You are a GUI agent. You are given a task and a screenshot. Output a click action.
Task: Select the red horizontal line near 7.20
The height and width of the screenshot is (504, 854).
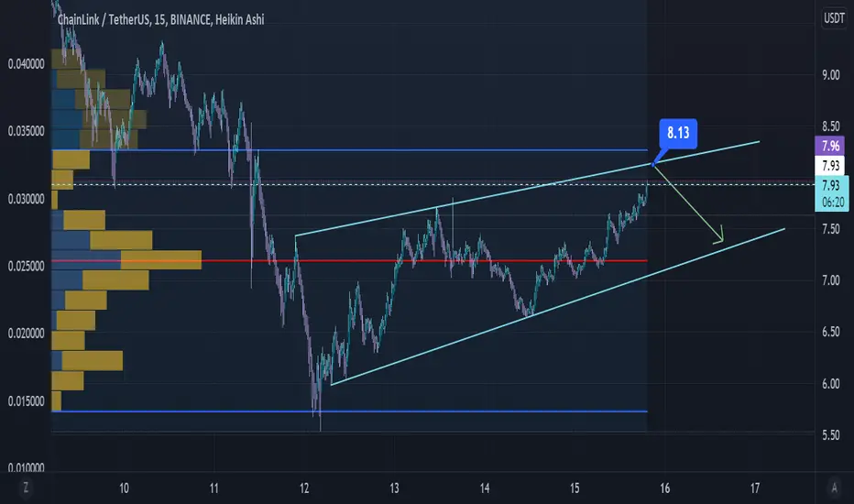tap(348, 261)
